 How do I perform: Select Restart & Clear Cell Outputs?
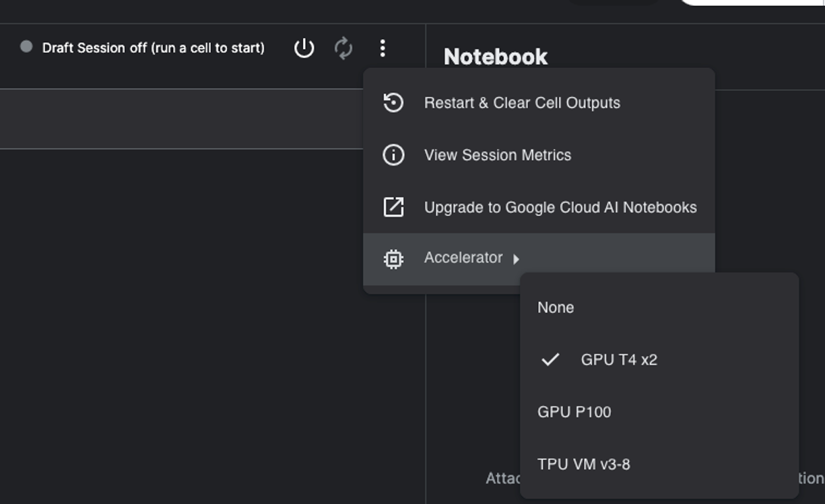click(539, 103)
